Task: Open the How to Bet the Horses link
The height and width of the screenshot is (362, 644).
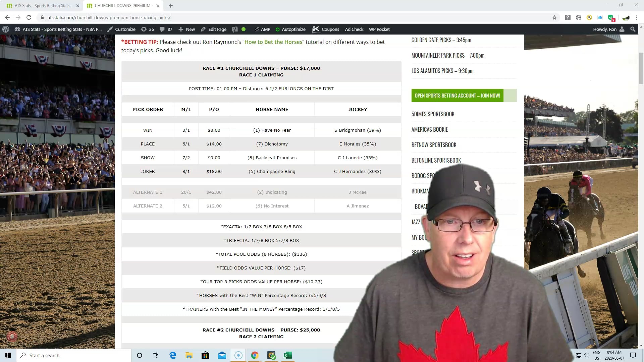Action: pyautogui.click(x=273, y=42)
